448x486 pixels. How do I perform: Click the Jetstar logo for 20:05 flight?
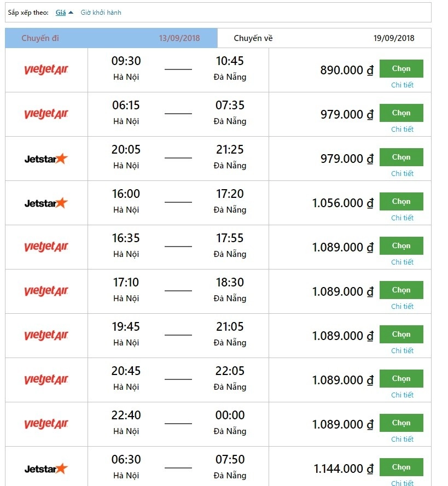pos(46,159)
